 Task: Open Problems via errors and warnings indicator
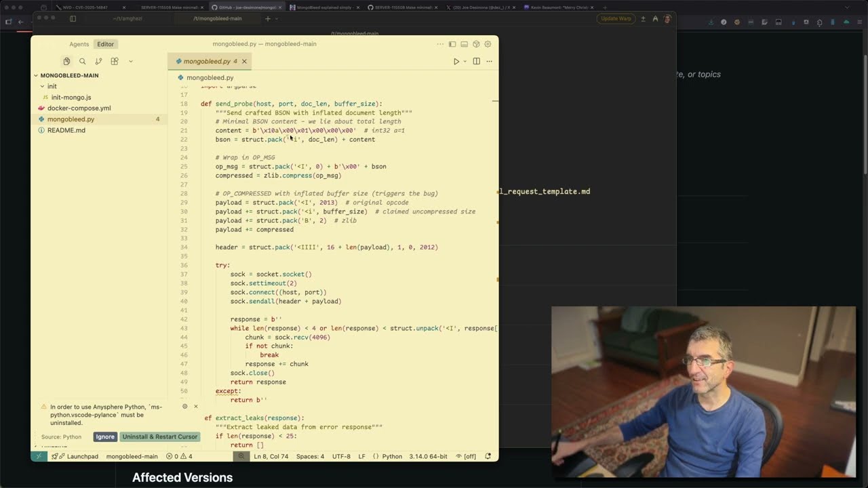(180, 456)
